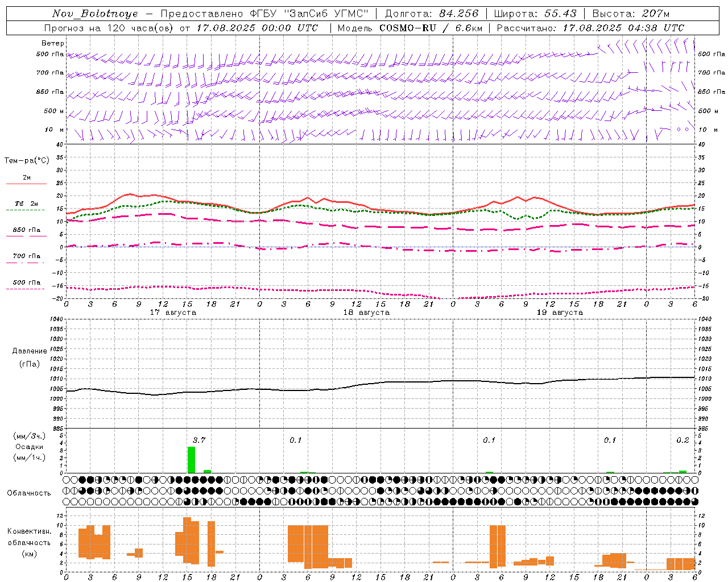This screenshot has width=728, height=582.
Task: Click the Рассчитано: 17.08.2025 04:38 UTC timestamp
Action: 590,28
